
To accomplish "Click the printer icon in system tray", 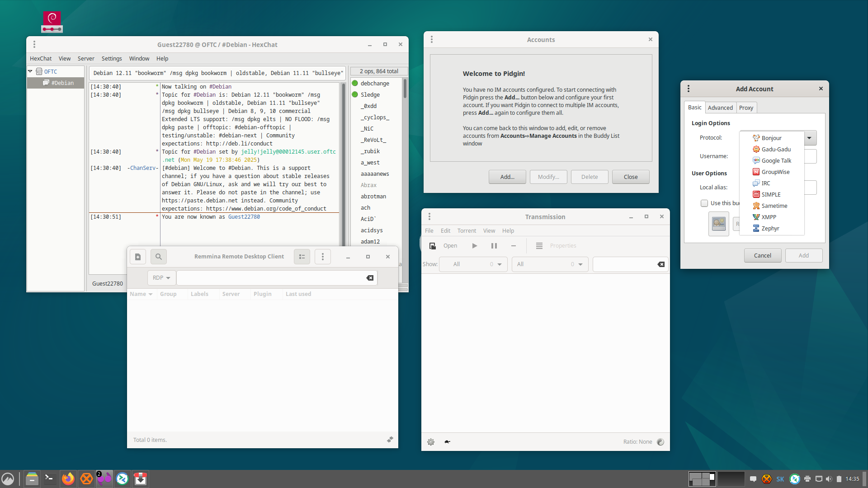I will 807,479.
